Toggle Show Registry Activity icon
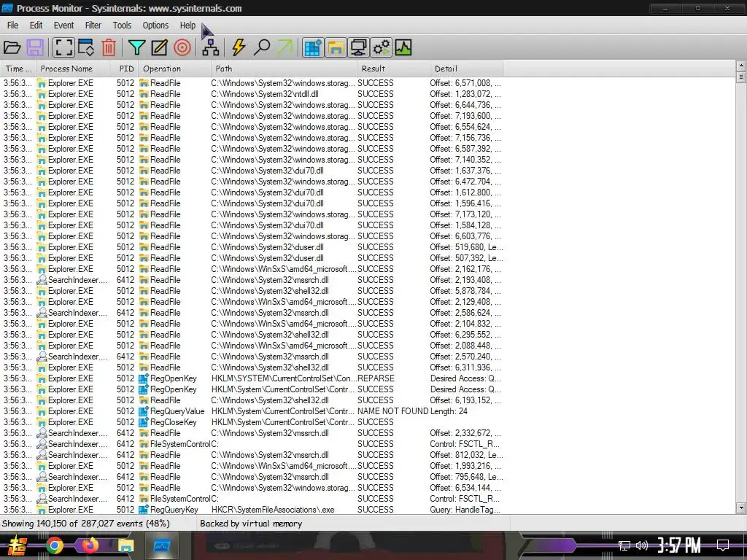The height and width of the screenshot is (560, 747). tap(312, 47)
